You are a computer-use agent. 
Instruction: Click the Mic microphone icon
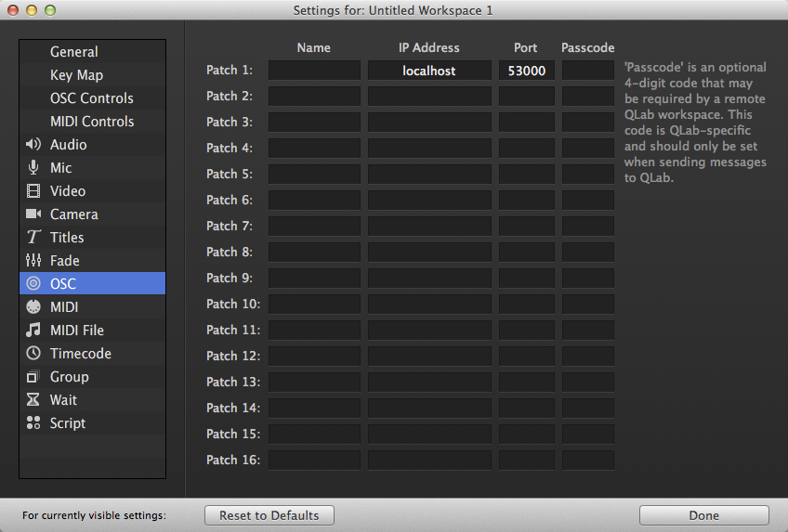(33, 168)
